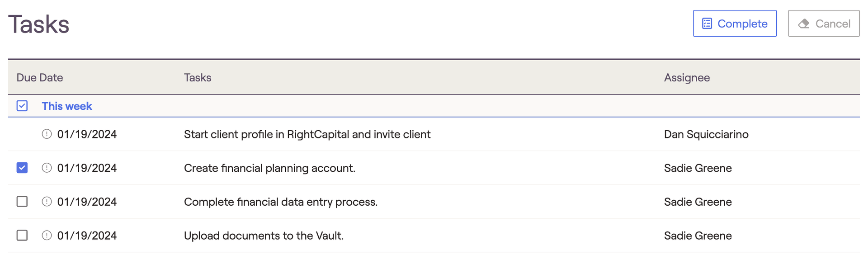Click alert icon beside Create financial planning account
This screenshot has width=868, height=260.
pyautogui.click(x=47, y=168)
